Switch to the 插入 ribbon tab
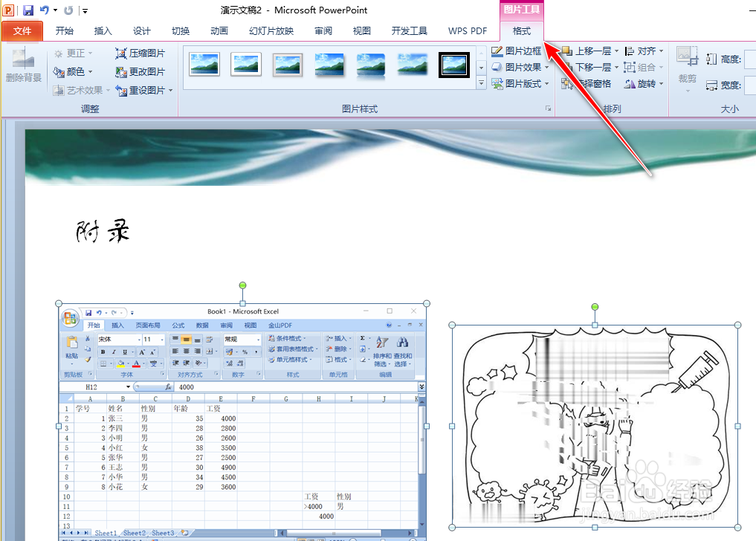The height and width of the screenshot is (541, 756). tap(103, 31)
